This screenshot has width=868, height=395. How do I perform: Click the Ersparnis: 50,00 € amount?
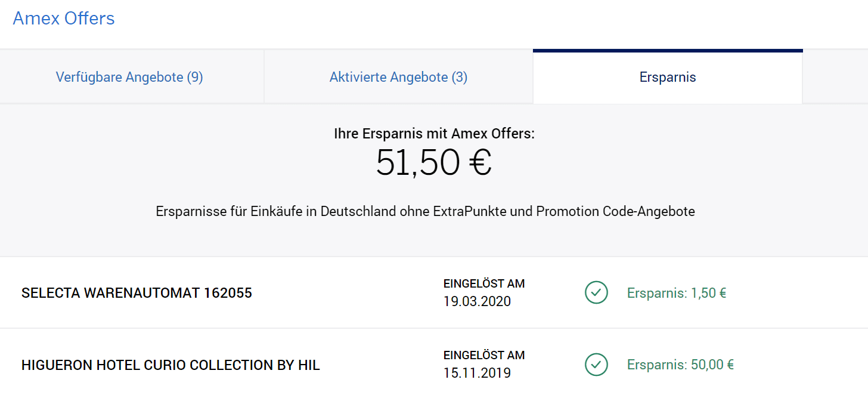tap(680, 365)
